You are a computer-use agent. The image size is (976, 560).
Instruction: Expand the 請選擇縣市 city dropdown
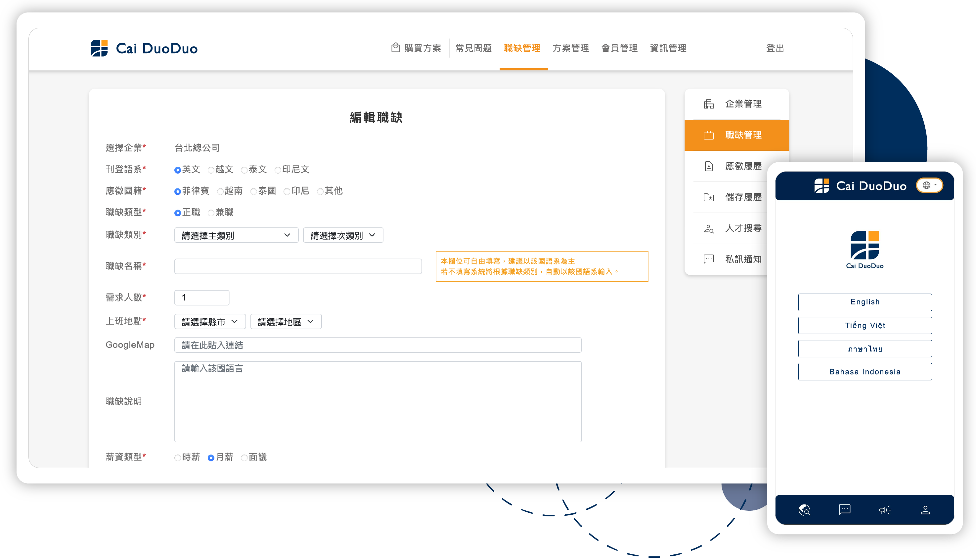point(210,322)
